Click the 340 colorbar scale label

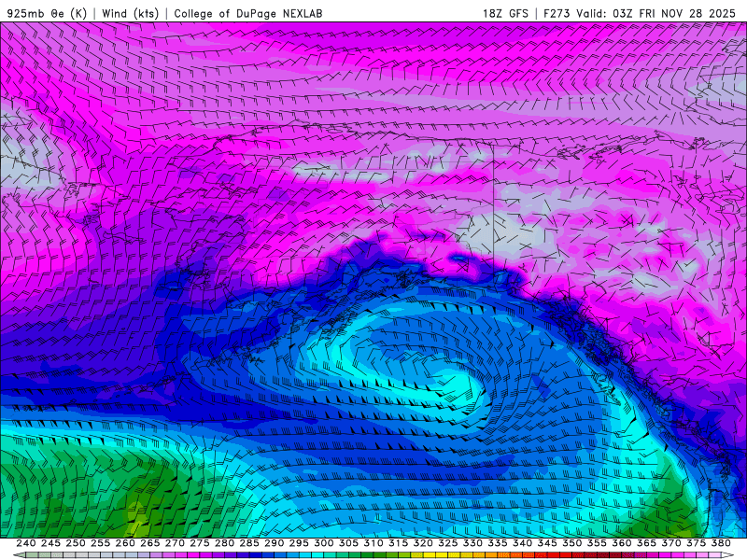(522, 543)
